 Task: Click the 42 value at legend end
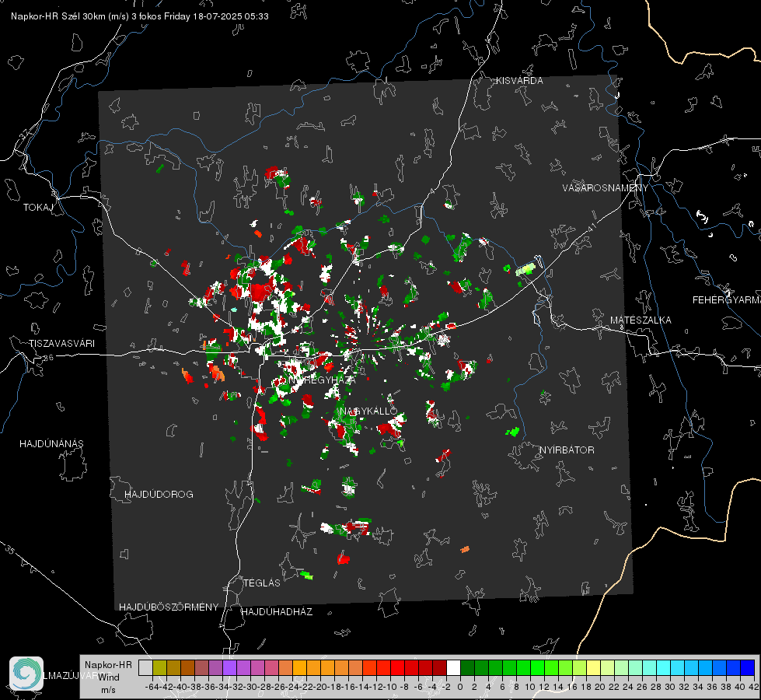pyautogui.click(x=753, y=687)
